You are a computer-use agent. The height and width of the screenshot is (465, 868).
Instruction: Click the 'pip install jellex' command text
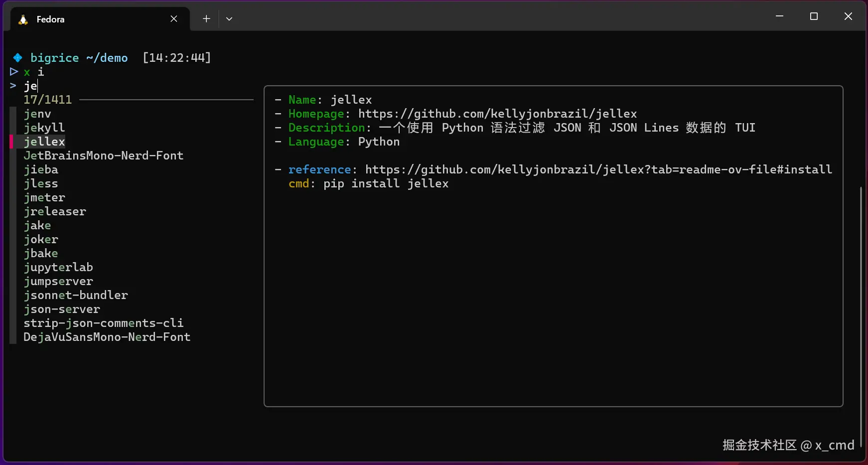tap(386, 184)
